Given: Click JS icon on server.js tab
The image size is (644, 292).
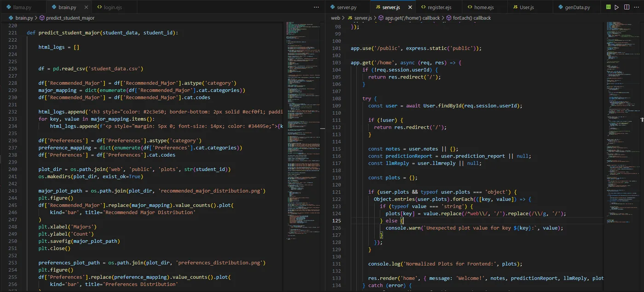Looking at the screenshot, I should point(378,7).
